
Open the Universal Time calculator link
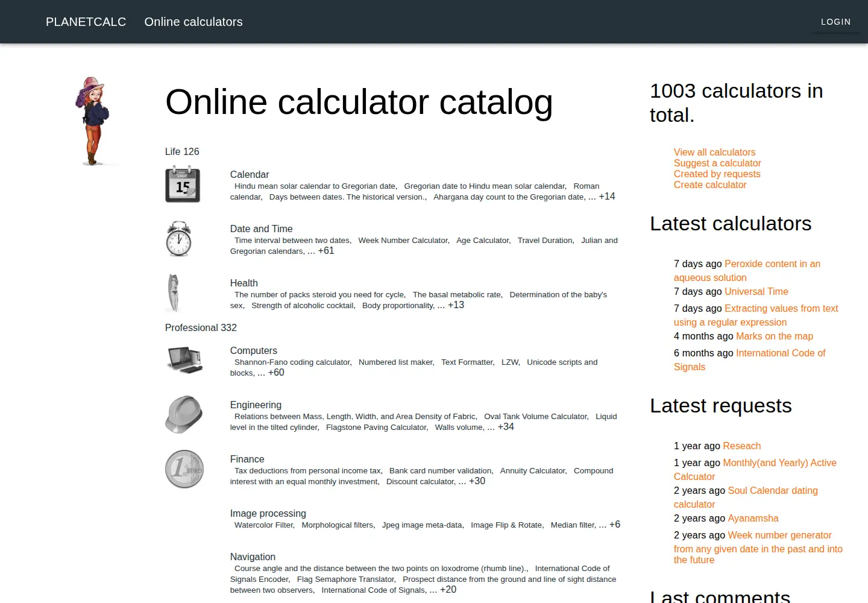tap(756, 292)
